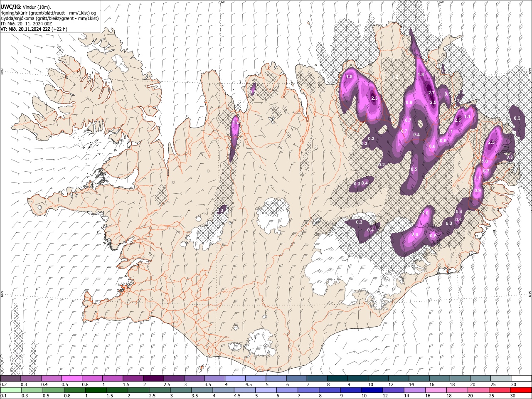Click the bright red 30 rain legend swatch

[520, 390]
